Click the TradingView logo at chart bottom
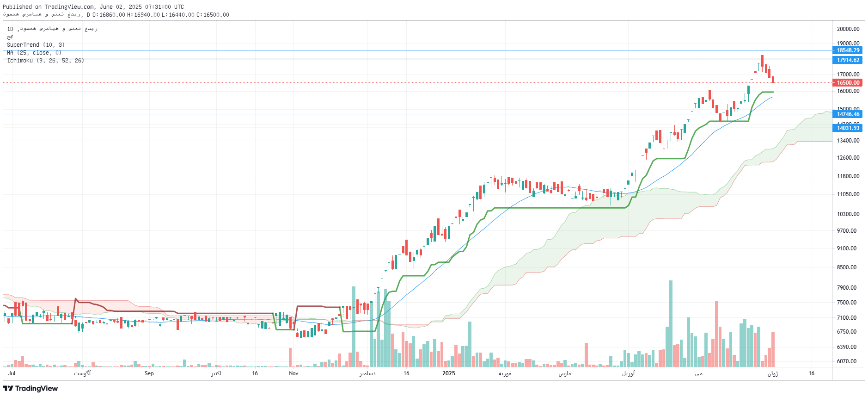Image resolution: width=868 pixels, height=397 pixels. (31, 389)
